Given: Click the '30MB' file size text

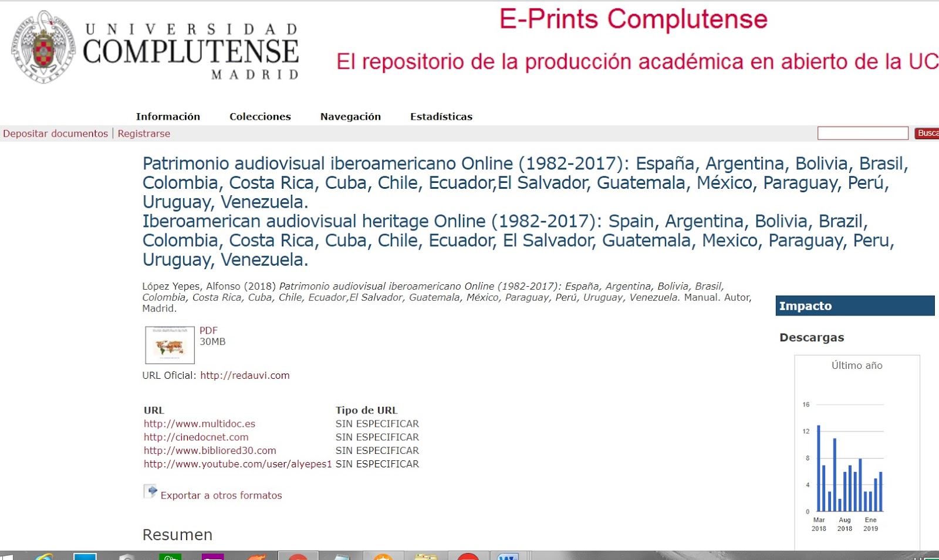Looking at the screenshot, I should point(212,342).
